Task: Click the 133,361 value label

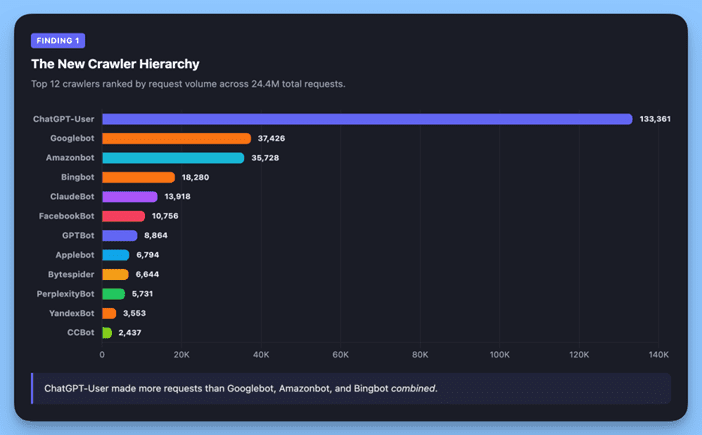Action: [x=655, y=119]
